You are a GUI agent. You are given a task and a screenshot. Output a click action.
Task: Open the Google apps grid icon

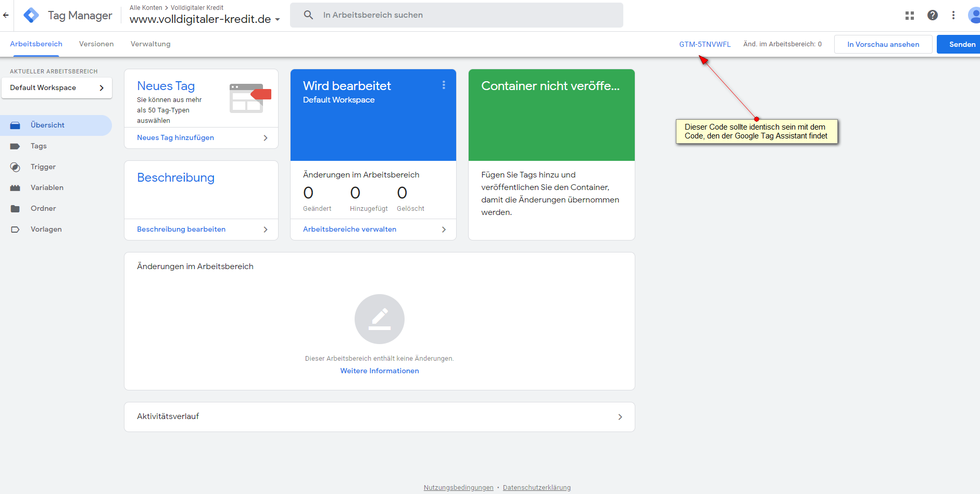point(910,16)
